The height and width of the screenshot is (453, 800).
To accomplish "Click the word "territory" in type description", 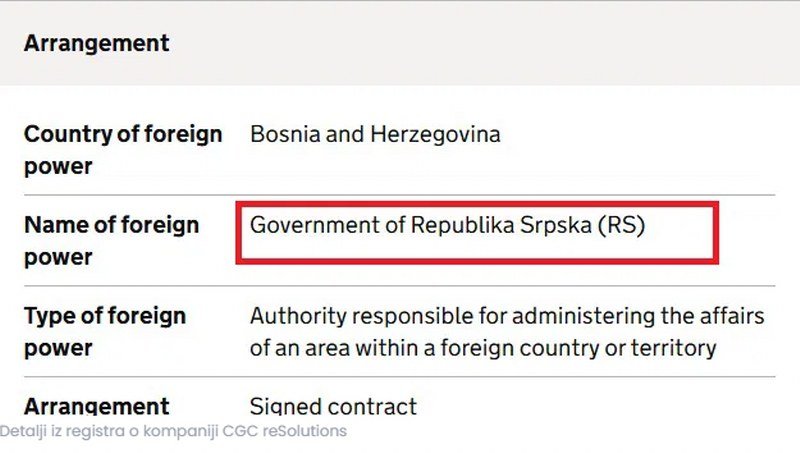I will click(677, 348).
